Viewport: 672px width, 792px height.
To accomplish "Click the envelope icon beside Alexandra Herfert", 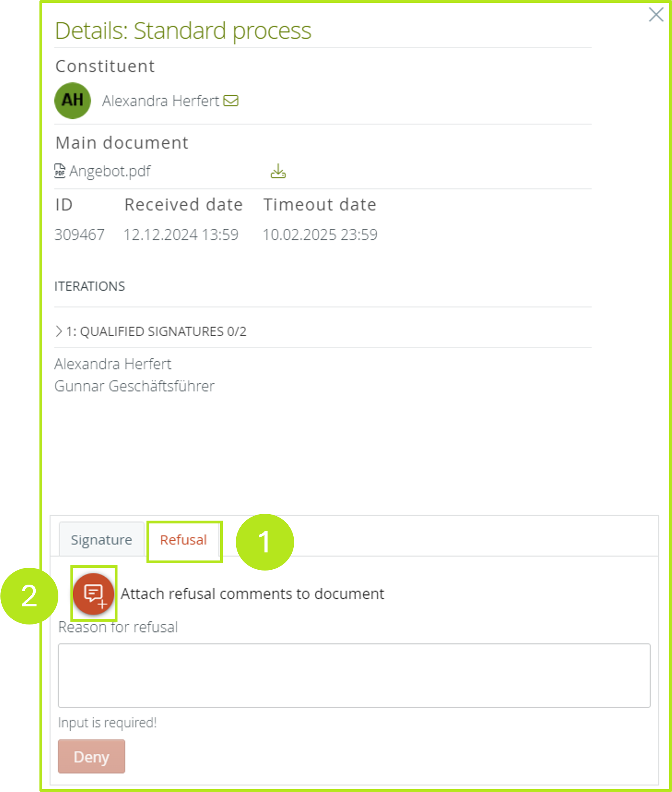I will click(231, 101).
